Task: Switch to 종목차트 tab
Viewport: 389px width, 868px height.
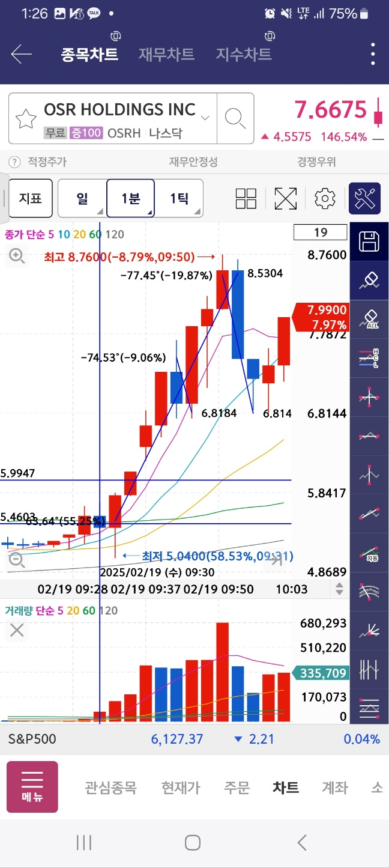Action: [x=89, y=55]
